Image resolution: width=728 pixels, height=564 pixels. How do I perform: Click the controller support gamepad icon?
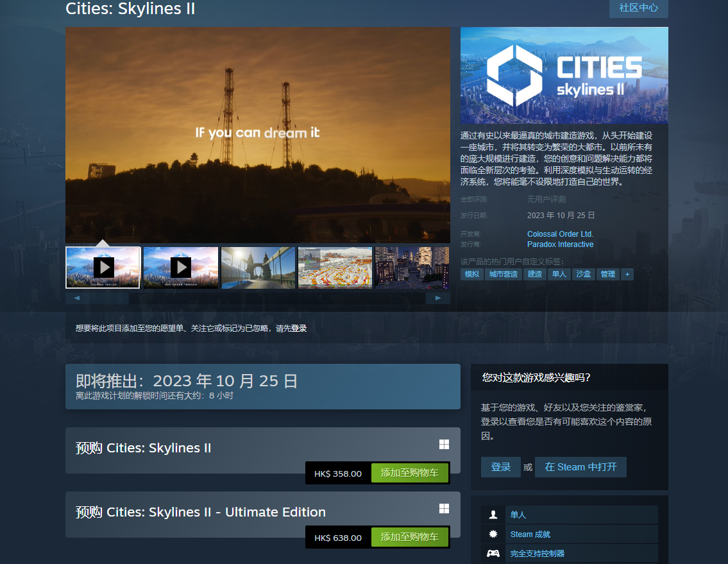[x=493, y=553]
